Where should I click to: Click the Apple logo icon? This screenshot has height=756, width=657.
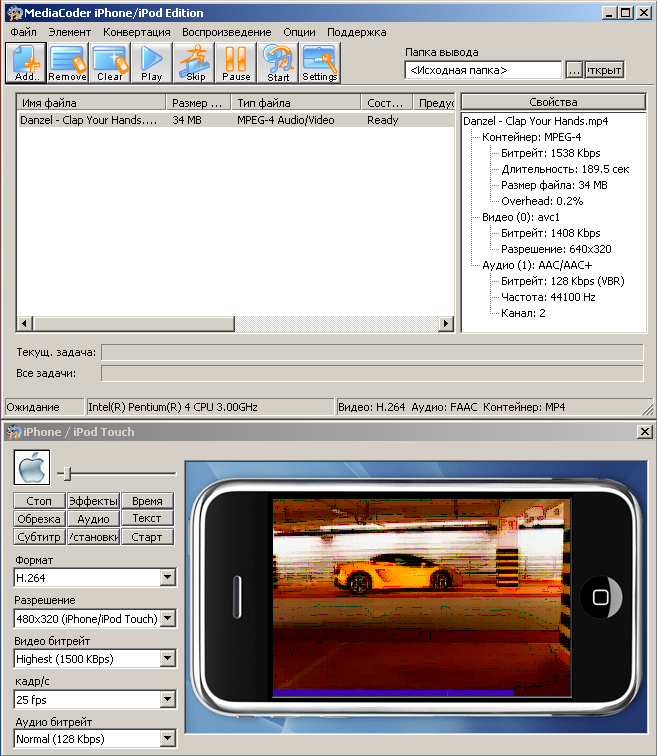tap(32, 467)
